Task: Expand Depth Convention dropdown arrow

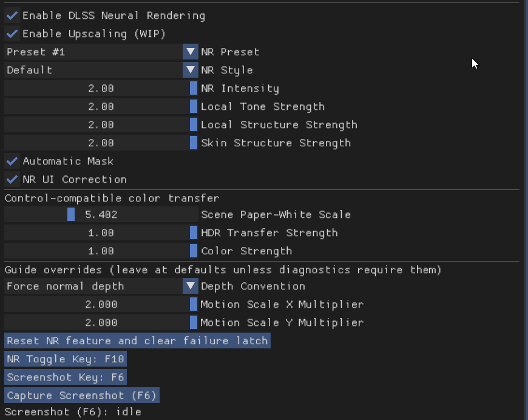Action: pos(190,286)
